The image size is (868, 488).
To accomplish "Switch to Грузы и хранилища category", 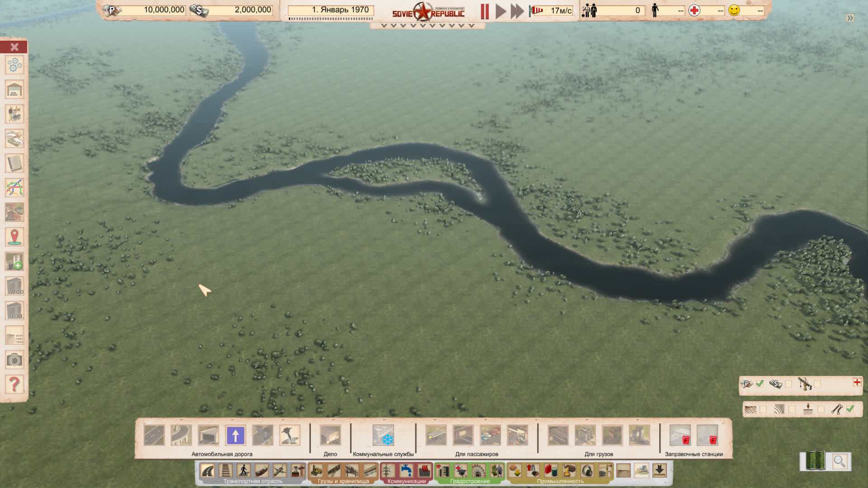I will coord(343,481).
